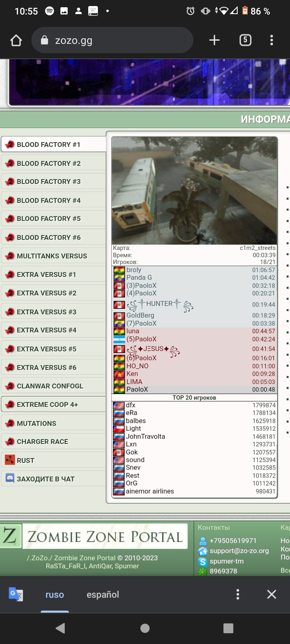290x644 pixels.
Task: Tap the Google Translate icon
Action: click(16, 594)
